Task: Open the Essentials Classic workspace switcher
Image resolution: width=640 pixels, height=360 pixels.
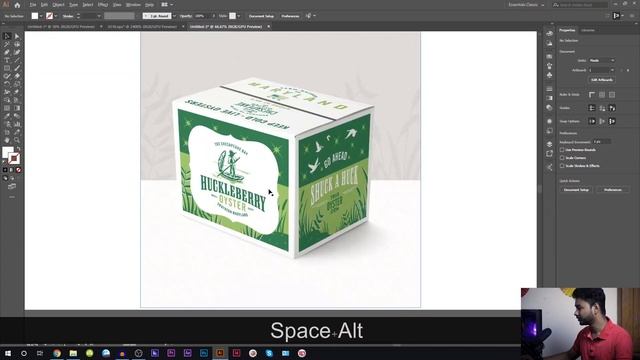Action: click(x=526, y=4)
